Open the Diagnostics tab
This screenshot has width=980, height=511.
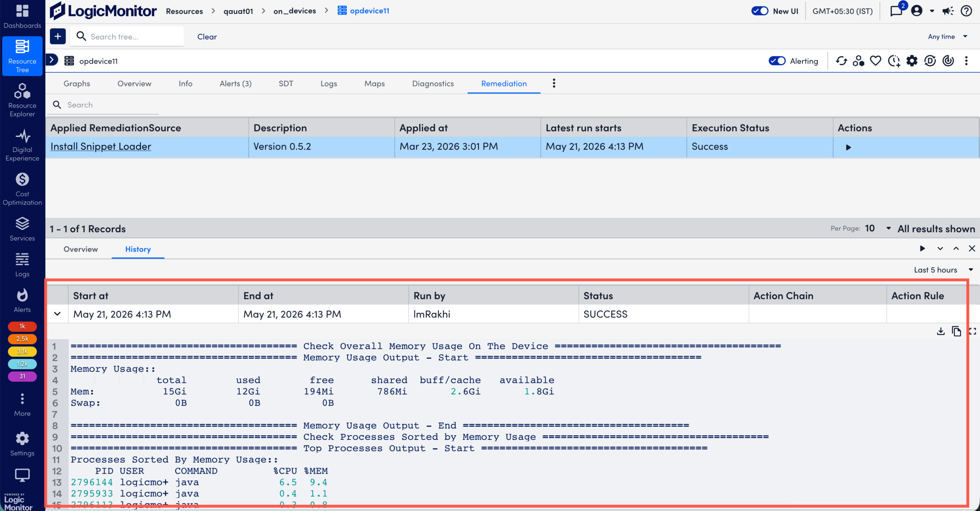click(433, 83)
